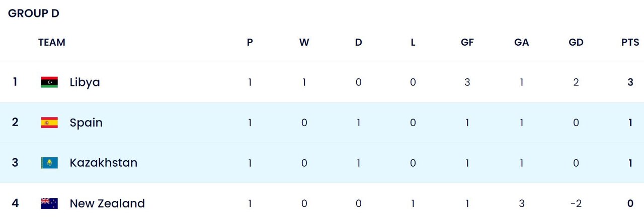Select the Kazakhstan team name
The width and height of the screenshot is (644, 219).
103,163
